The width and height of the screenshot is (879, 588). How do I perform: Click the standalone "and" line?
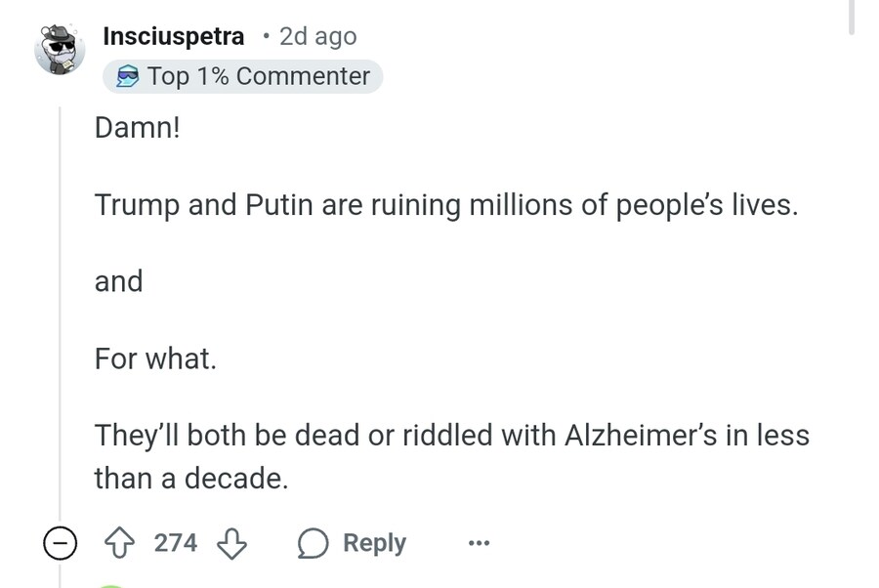coord(118,281)
